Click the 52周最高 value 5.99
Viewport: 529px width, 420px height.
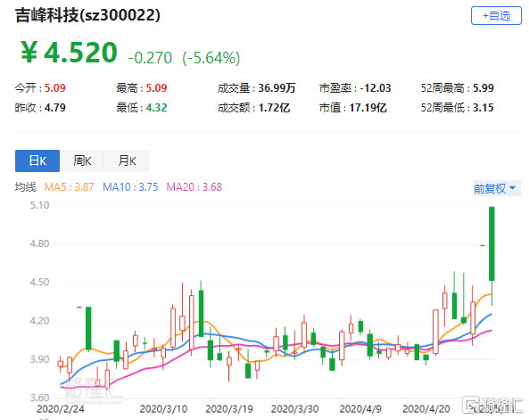coord(484,88)
